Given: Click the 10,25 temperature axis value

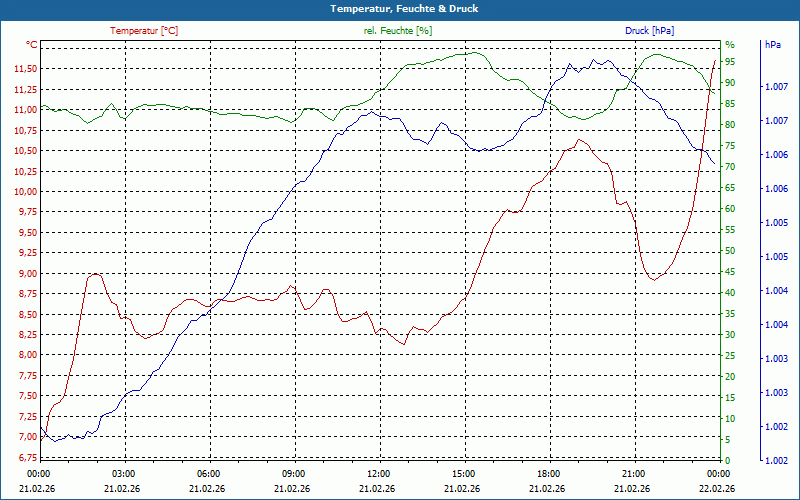Looking at the screenshot, I should (x=26, y=171).
